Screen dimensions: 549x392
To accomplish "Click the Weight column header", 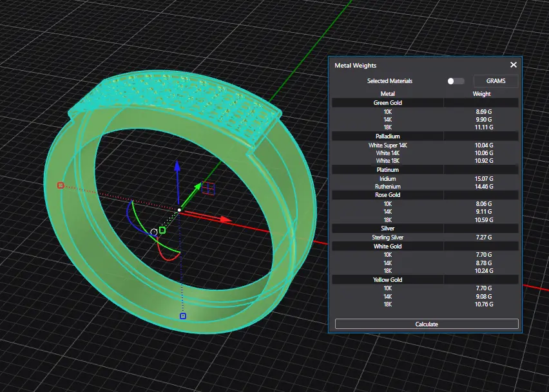I will (x=481, y=94).
